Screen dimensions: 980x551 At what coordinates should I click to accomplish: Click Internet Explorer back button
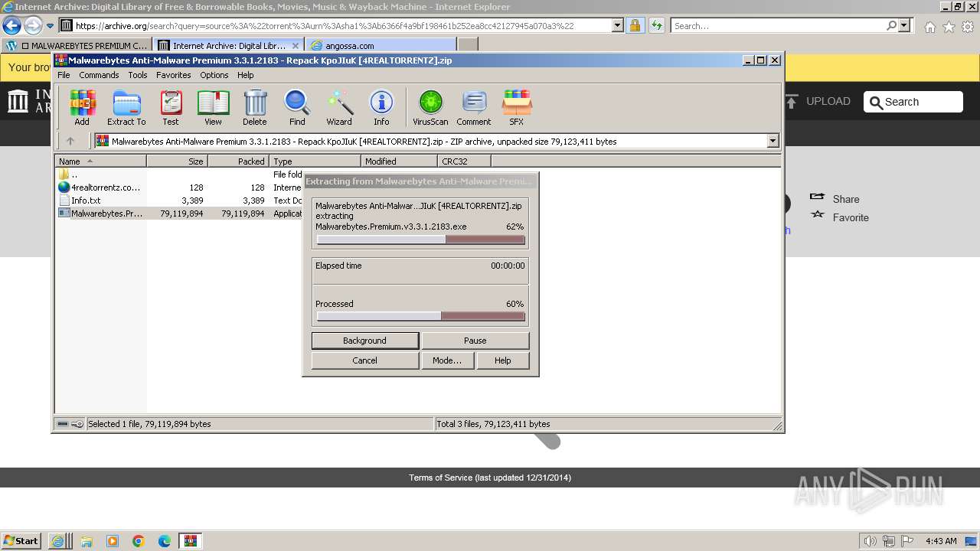coord(11,26)
